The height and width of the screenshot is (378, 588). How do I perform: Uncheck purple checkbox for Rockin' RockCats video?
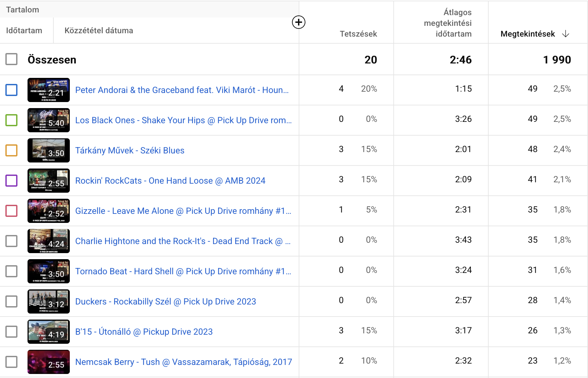pyautogui.click(x=11, y=181)
